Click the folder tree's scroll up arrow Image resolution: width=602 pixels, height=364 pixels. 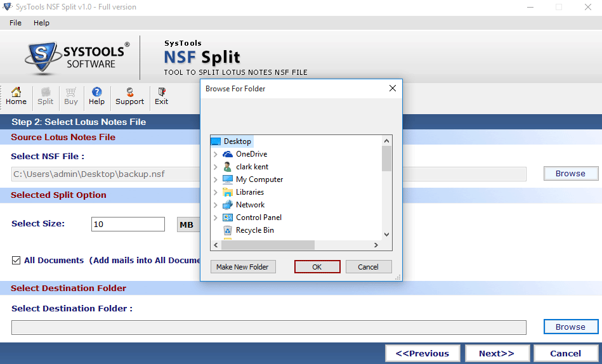386,141
